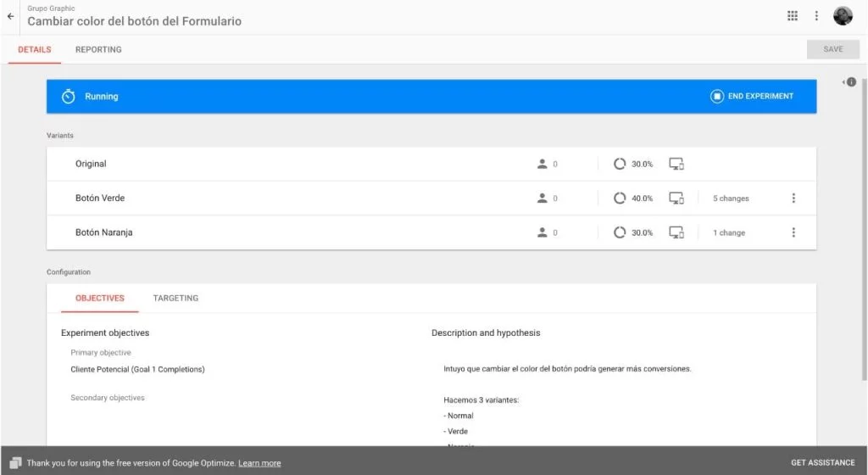Toggle the info side panel icon
868x475 pixels.
point(849,82)
